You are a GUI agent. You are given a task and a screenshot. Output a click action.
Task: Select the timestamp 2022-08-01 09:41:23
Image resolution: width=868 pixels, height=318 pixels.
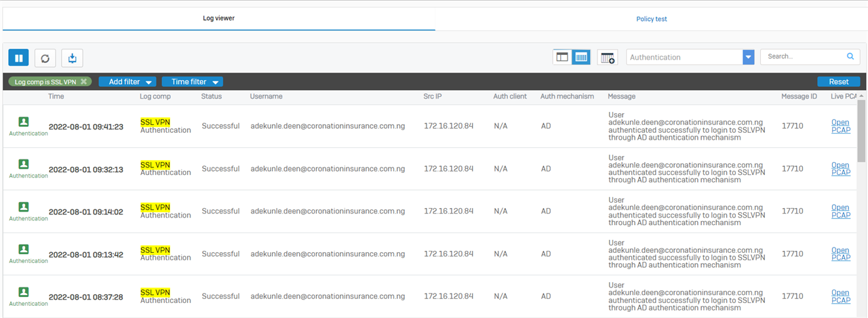coord(86,127)
